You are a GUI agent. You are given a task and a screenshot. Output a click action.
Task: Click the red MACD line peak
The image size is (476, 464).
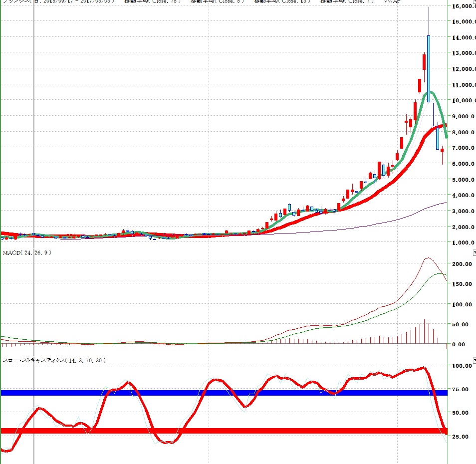pos(428,258)
